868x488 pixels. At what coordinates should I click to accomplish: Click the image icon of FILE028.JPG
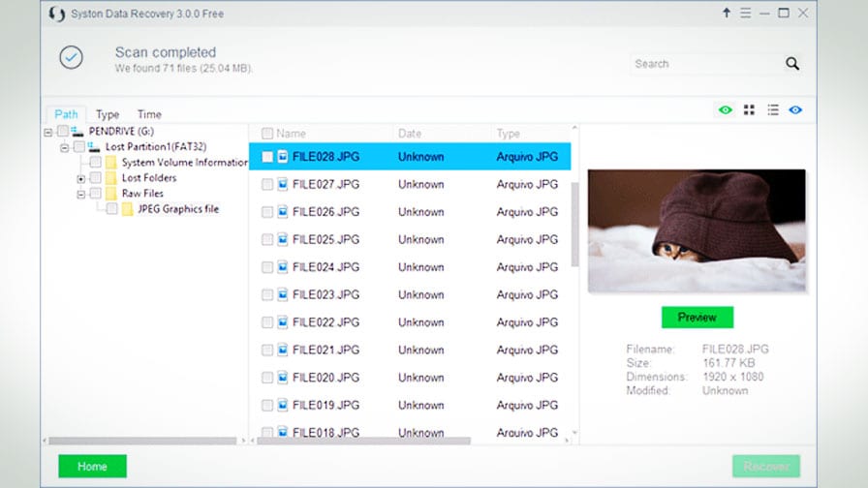(282, 157)
